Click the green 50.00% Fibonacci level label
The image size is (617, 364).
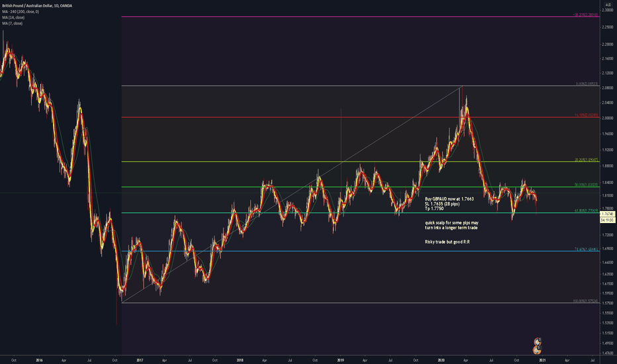pos(587,185)
